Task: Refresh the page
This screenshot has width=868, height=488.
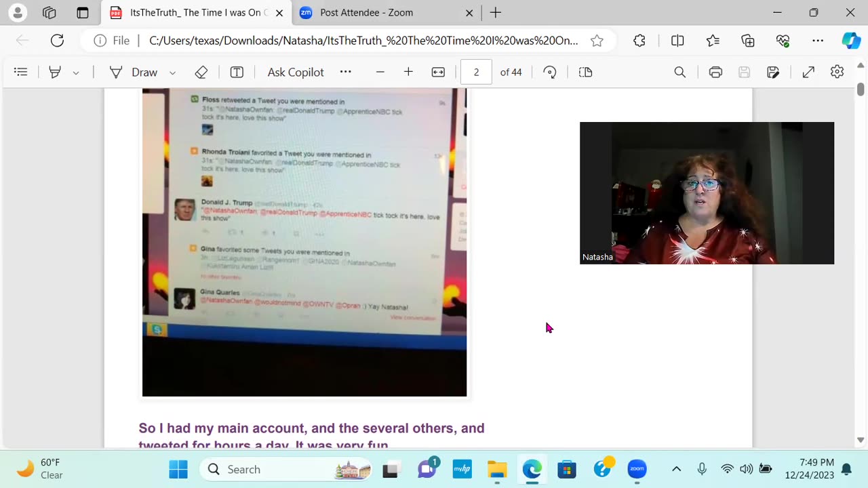Action: pos(57,41)
